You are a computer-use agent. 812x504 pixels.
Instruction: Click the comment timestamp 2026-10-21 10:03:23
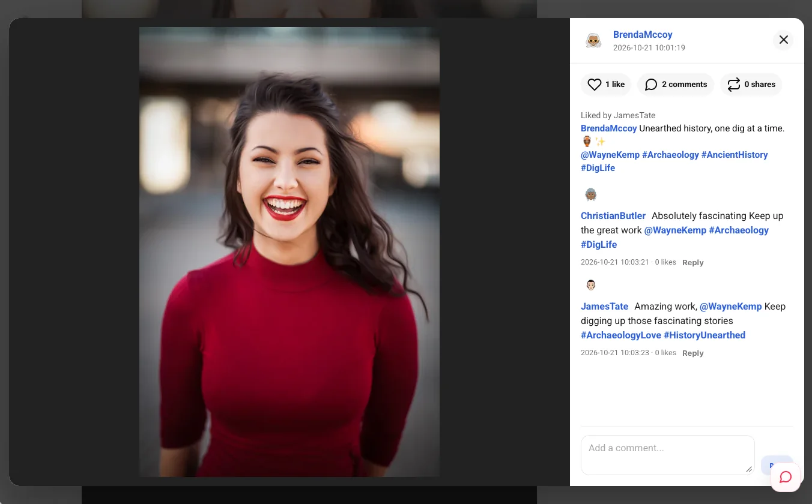click(x=615, y=353)
